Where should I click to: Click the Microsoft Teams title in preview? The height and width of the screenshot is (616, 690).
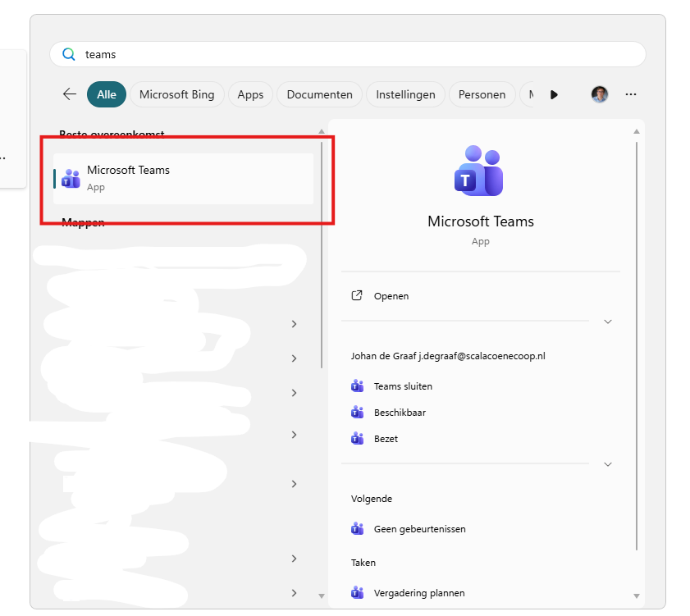coord(481,221)
